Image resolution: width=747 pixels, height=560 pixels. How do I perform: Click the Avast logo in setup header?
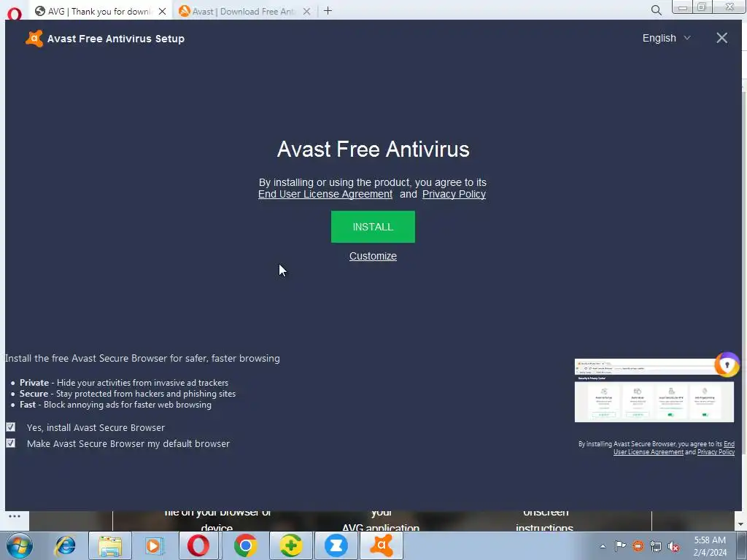[34, 39]
